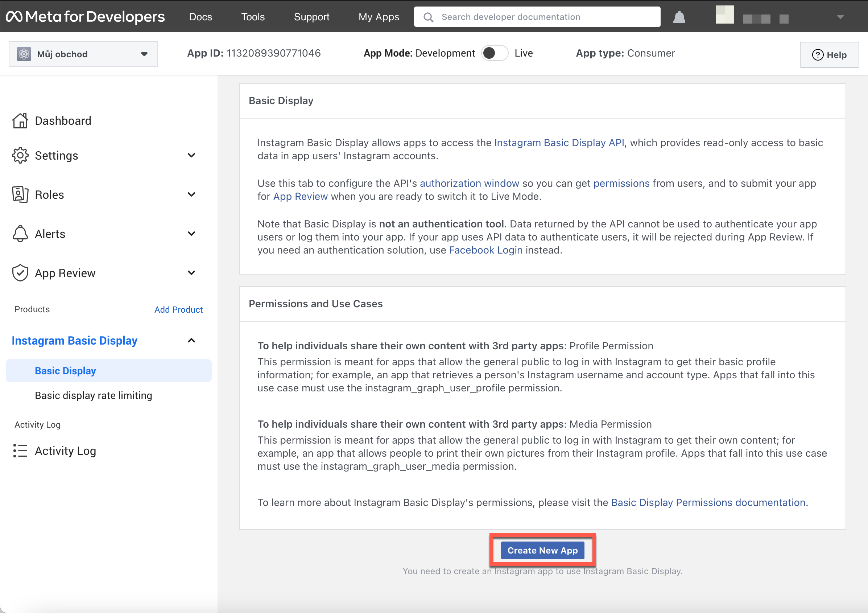Viewport: 868px width, 613px height.
Task: Click the App type: Consumer label
Action: 625,53
